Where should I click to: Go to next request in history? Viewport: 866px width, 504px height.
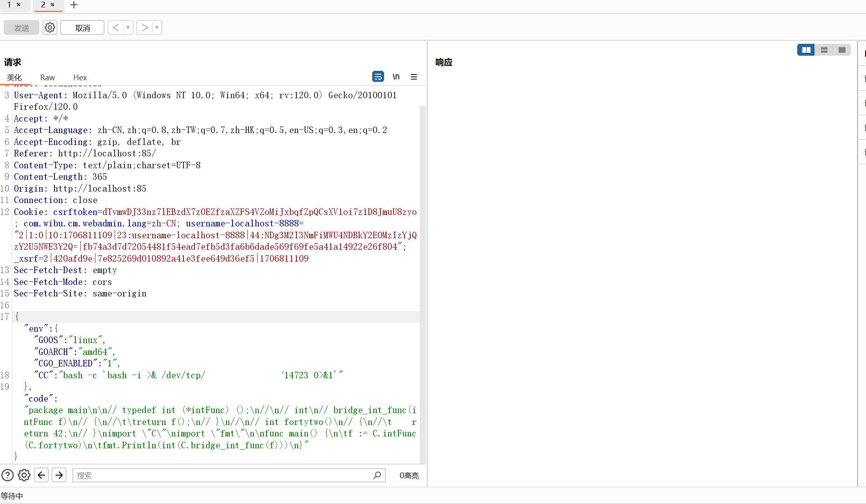(x=145, y=27)
